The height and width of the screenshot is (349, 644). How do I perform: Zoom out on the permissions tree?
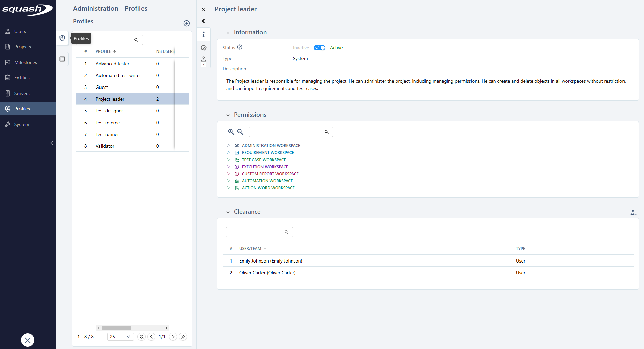tap(240, 132)
